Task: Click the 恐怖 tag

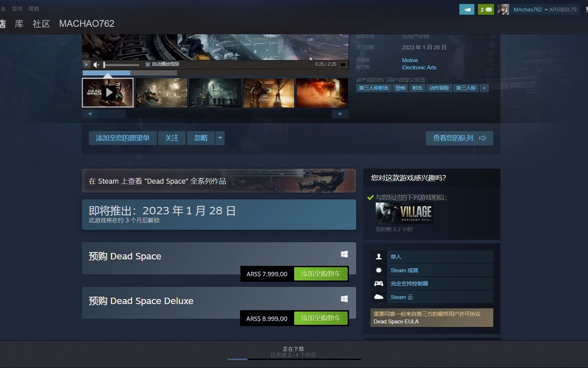Action: point(400,88)
